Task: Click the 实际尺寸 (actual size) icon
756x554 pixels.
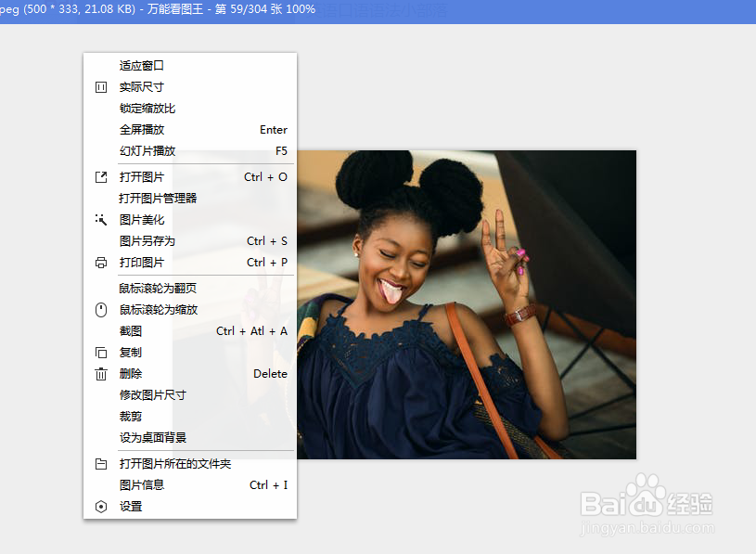Action: pyautogui.click(x=102, y=86)
